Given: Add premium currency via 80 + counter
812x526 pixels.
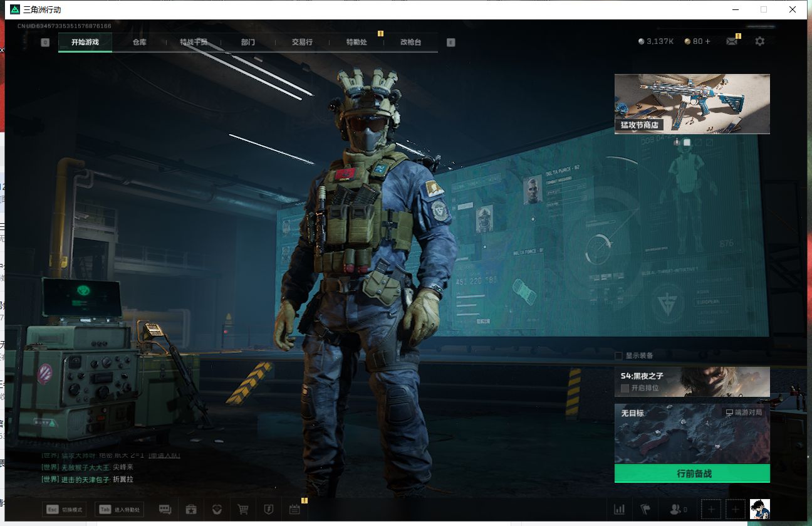Looking at the screenshot, I should pyautogui.click(x=698, y=41).
